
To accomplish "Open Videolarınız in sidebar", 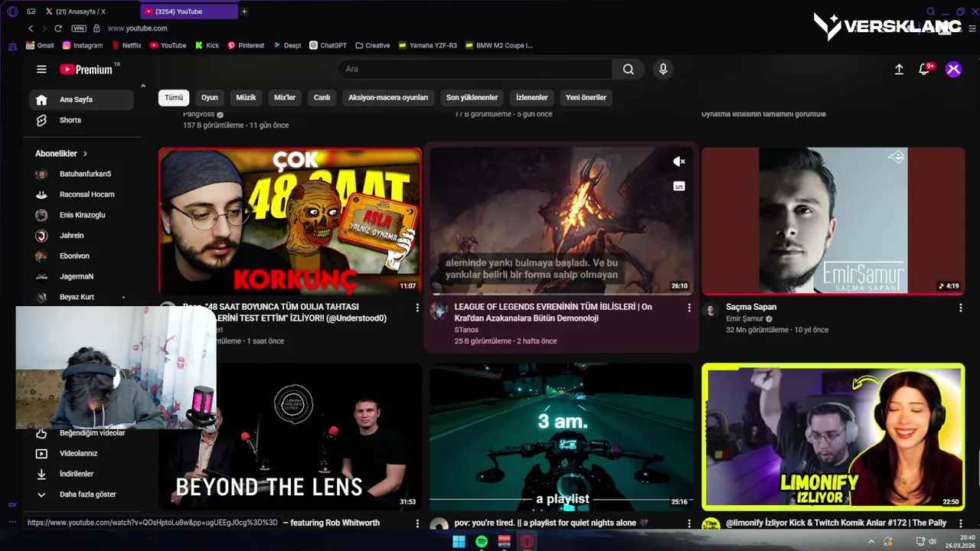I will (x=81, y=453).
